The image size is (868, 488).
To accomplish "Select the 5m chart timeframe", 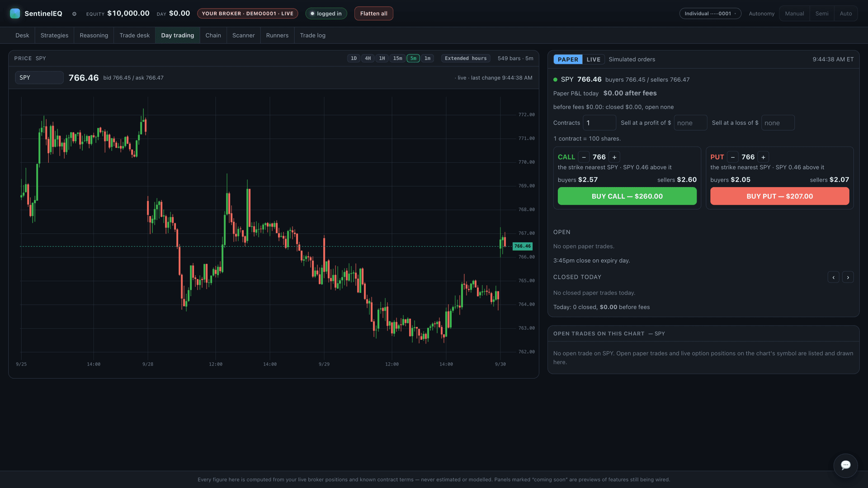I will click(413, 58).
